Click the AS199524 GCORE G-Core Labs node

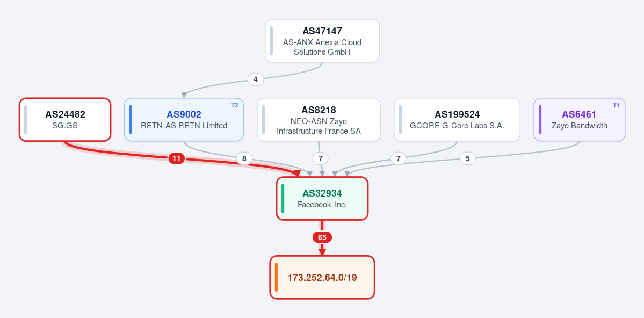(x=457, y=120)
